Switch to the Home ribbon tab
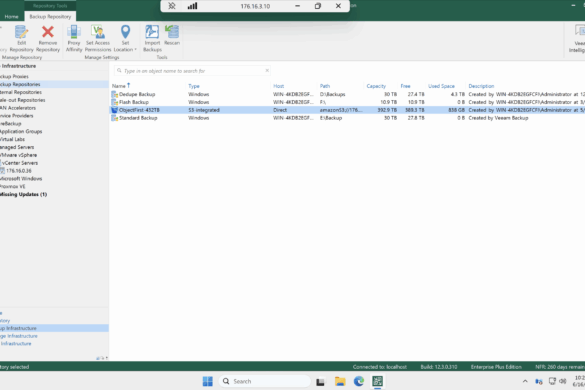Image resolution: width=585 pixels, height=390 pixels. (12, 17)
